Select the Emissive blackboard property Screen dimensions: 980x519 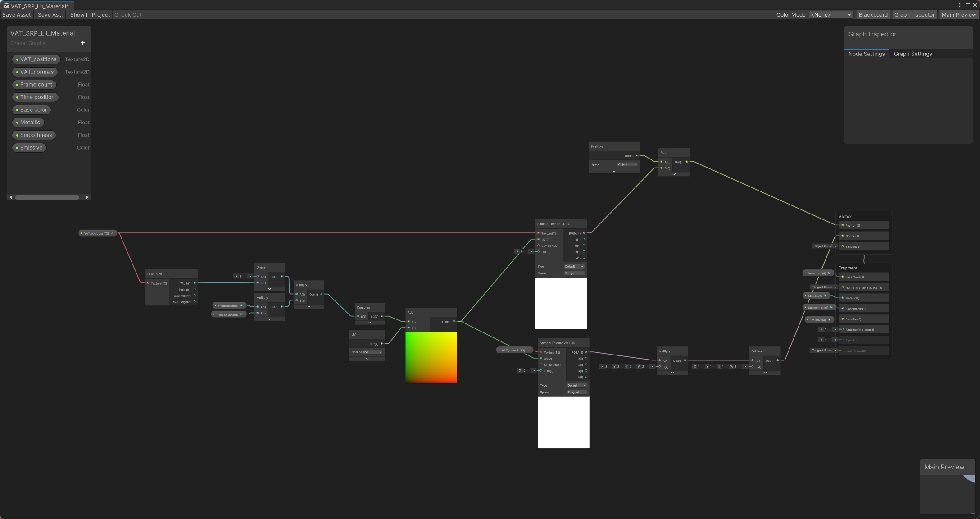pyautogui.click(x=29, y=147)
